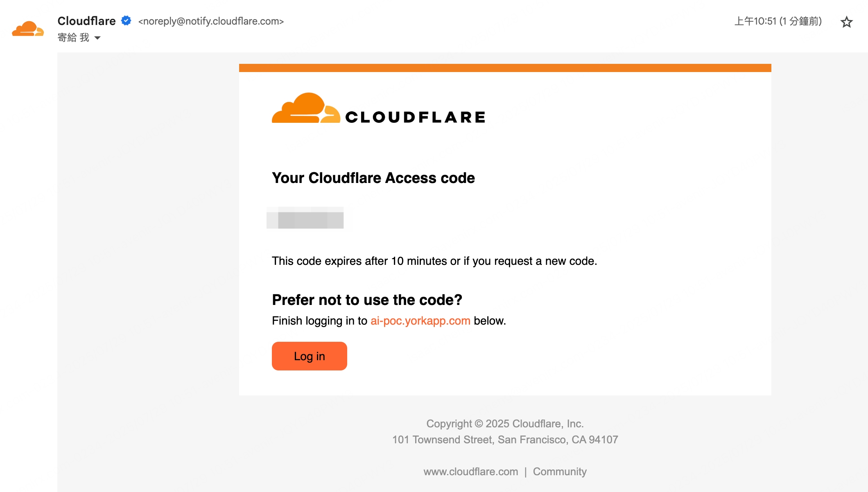Click the CLOUDFLARE wordmark text
Image resolution: width=868 pixels, height=492 pixels.
click(415, 117)
